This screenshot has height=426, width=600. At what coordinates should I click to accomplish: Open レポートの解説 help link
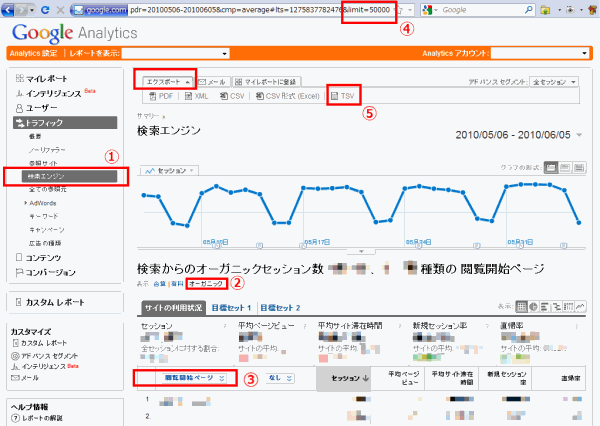pos(38,418)
